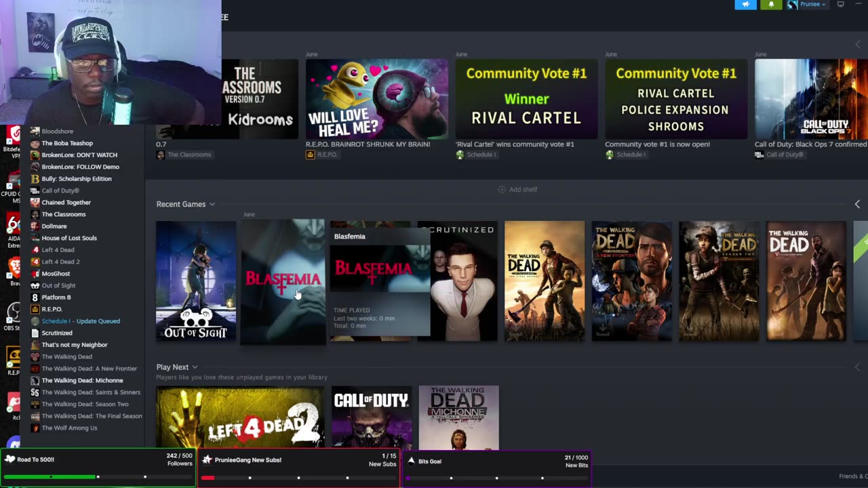Select The Walking Dead: Season Two entry

85,404
